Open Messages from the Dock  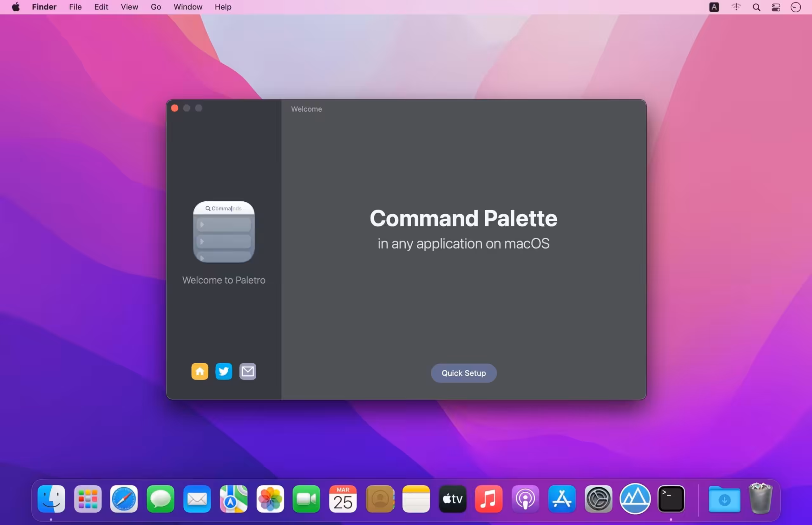pos(160,499)
